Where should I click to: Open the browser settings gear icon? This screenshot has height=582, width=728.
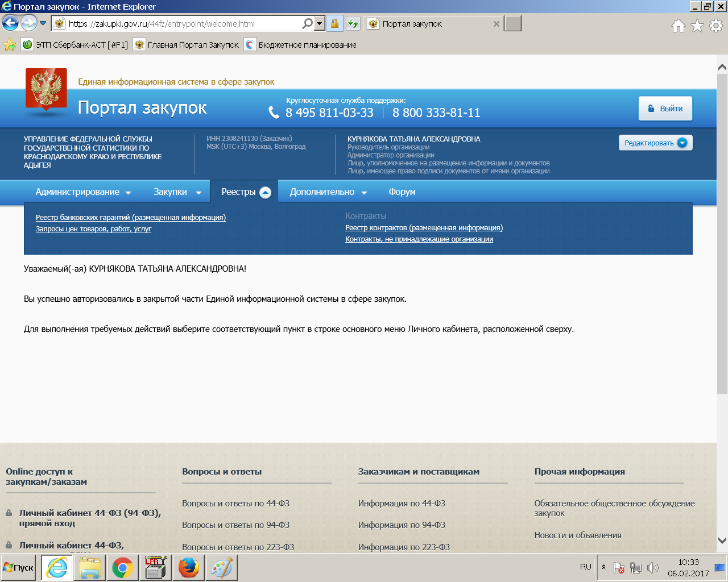tap(716, 26)
